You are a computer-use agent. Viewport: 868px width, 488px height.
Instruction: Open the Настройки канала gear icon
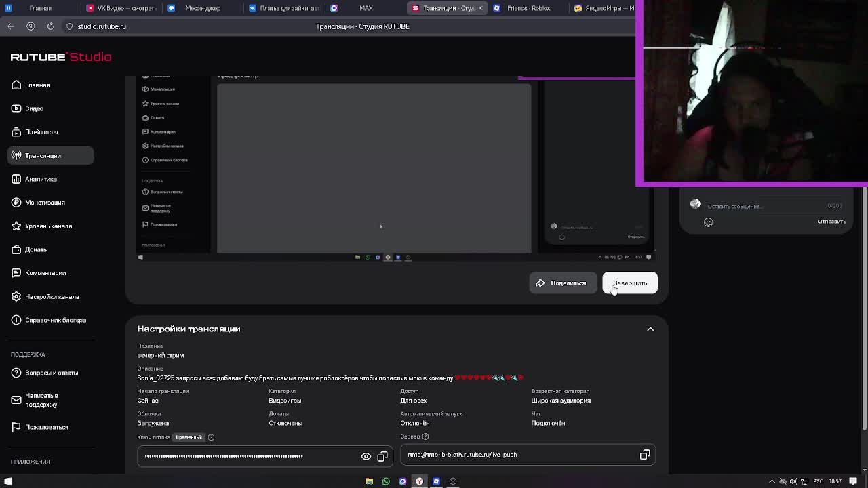tap(16, 296)
